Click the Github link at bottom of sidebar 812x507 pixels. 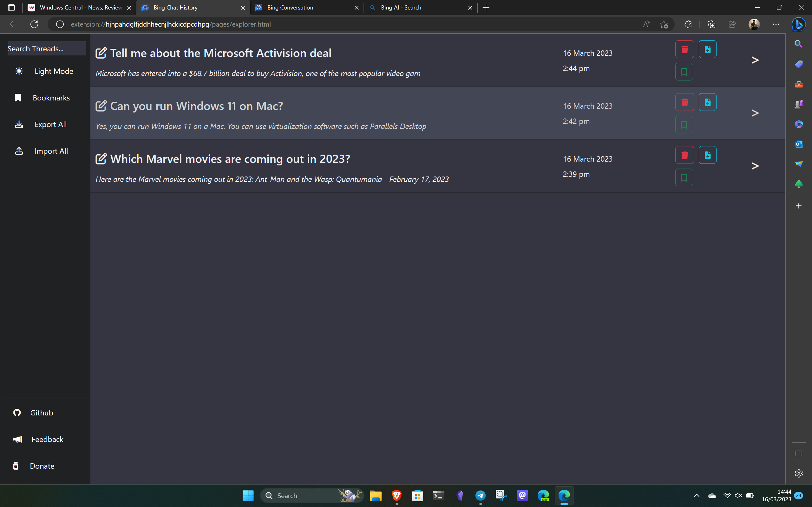pos(42,412)
